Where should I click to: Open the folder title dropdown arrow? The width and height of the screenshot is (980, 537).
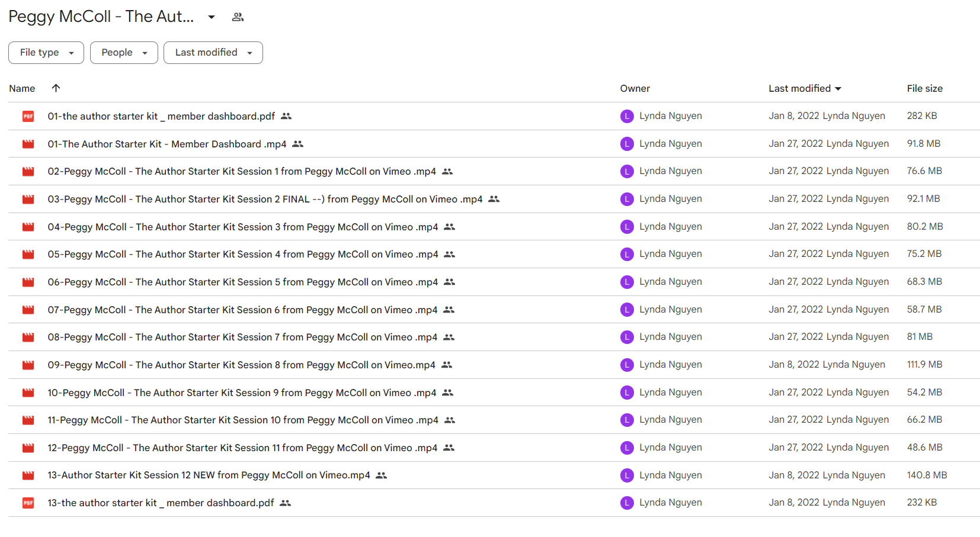[x=212, y=17]
